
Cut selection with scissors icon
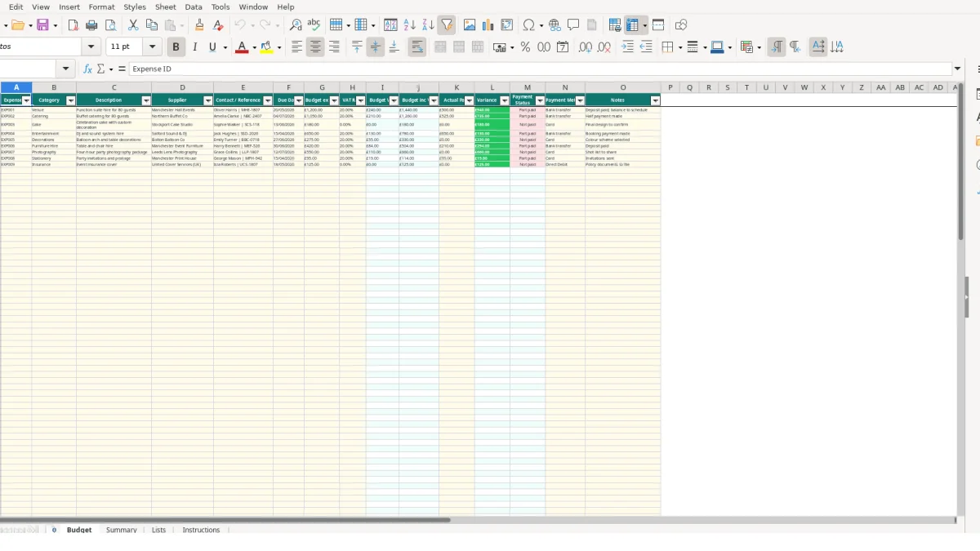pyautogui.click(x=133, y=25)
